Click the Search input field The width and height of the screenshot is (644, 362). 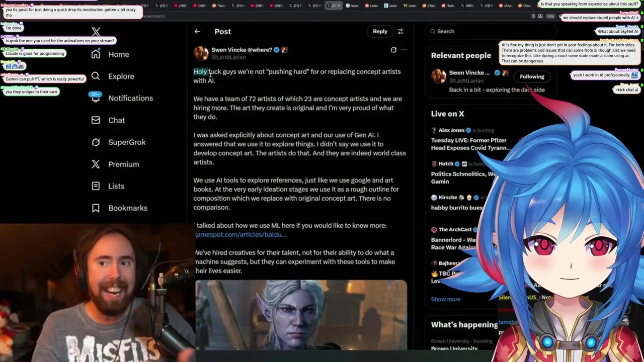point(491,31)
